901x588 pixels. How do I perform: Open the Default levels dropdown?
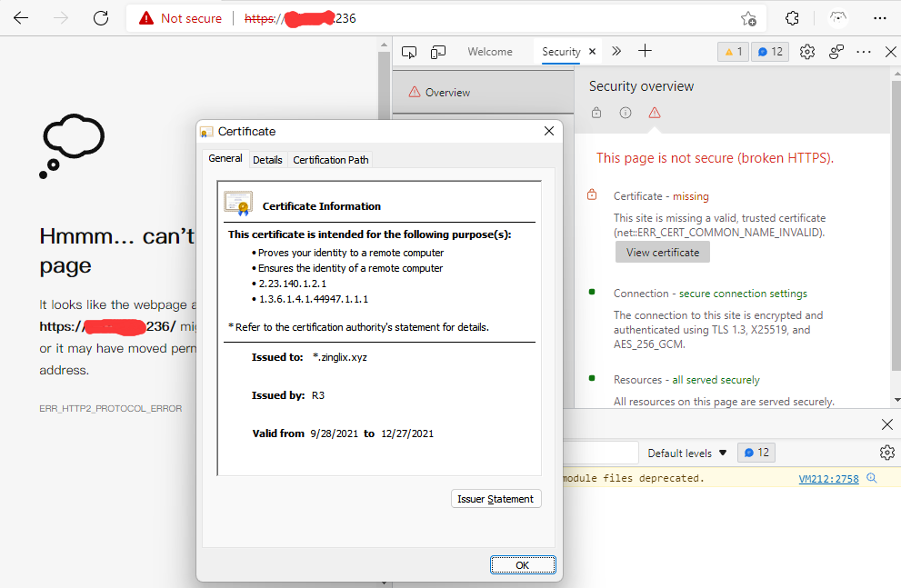(687, 453)
